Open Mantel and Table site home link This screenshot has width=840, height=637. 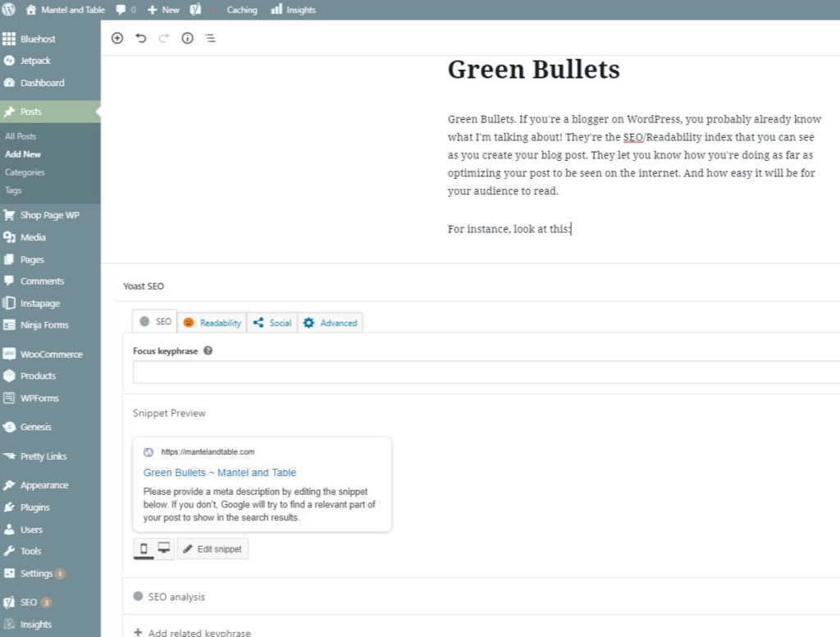[66, 10]
